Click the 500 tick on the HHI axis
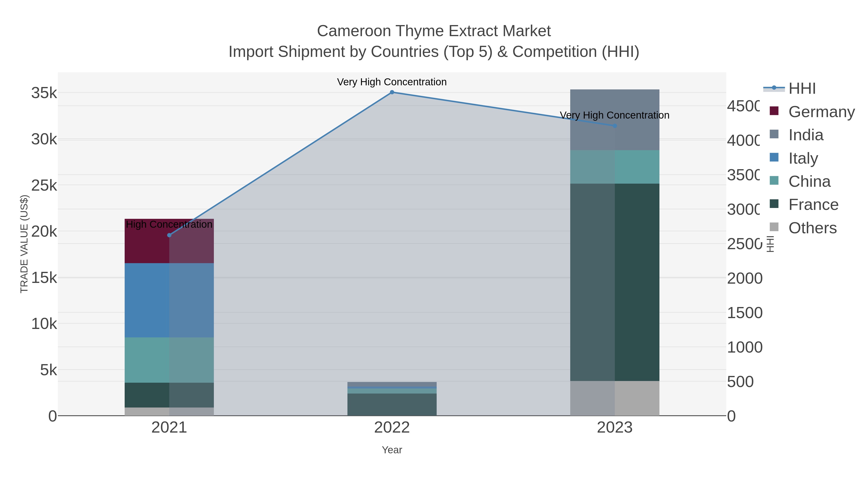The height and width of the screenshot is (488, 868). [x=740, y=382]
